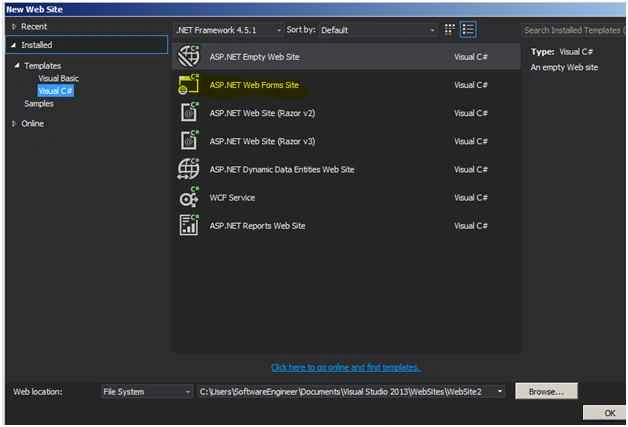
Task: Click the Razor v2 web site template icon
Action: point(189,112)
